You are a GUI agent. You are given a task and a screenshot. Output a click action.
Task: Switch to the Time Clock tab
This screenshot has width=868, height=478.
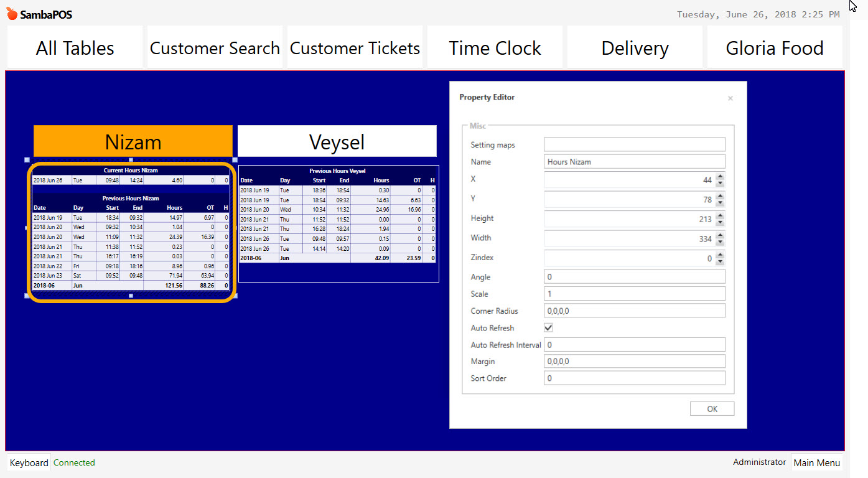pyautogui.click(x=495, y=47)
